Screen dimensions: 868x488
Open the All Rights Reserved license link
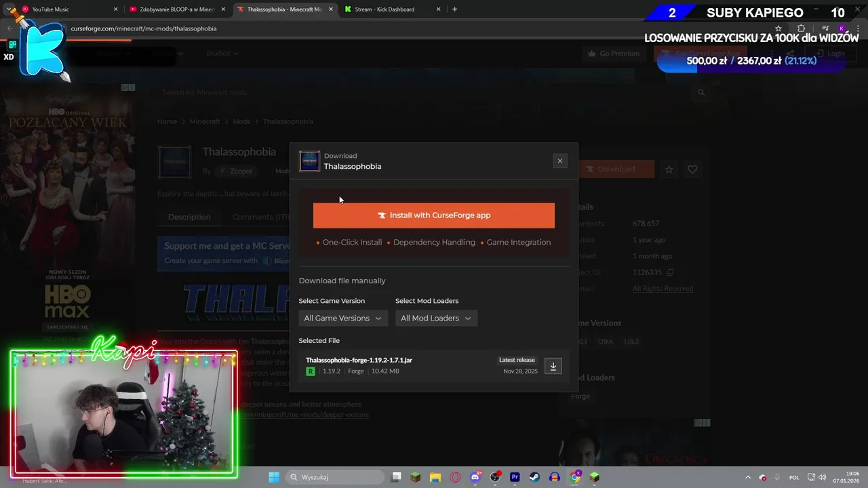coord(663,289)
